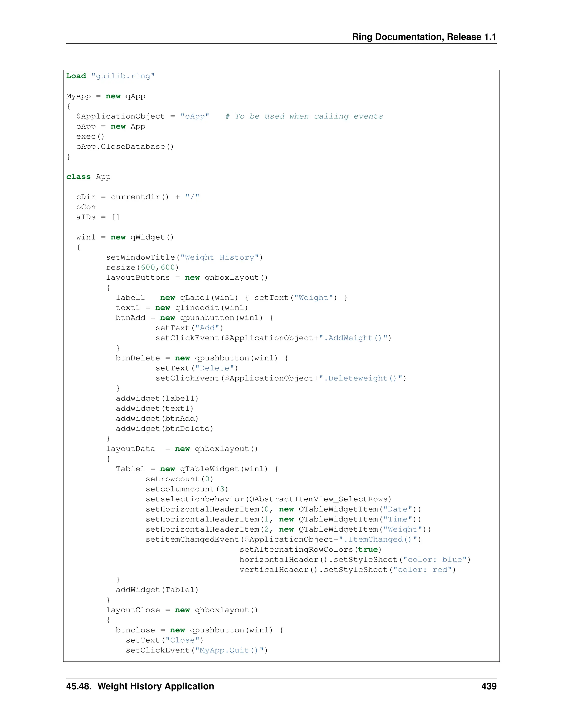Image resolution: width=563 pixels, height=728 pixels.
Task: Click the 'setAlternatingRowColors(true)' line
Action: 311,550
